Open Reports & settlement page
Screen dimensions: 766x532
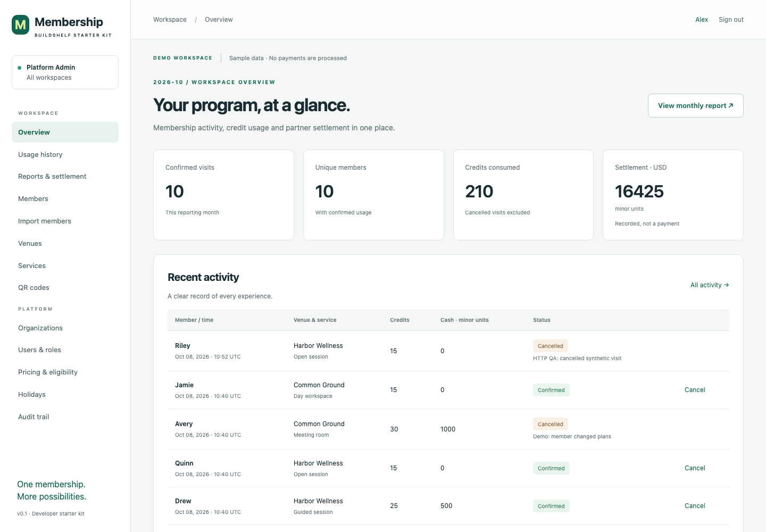coord(65,177)
